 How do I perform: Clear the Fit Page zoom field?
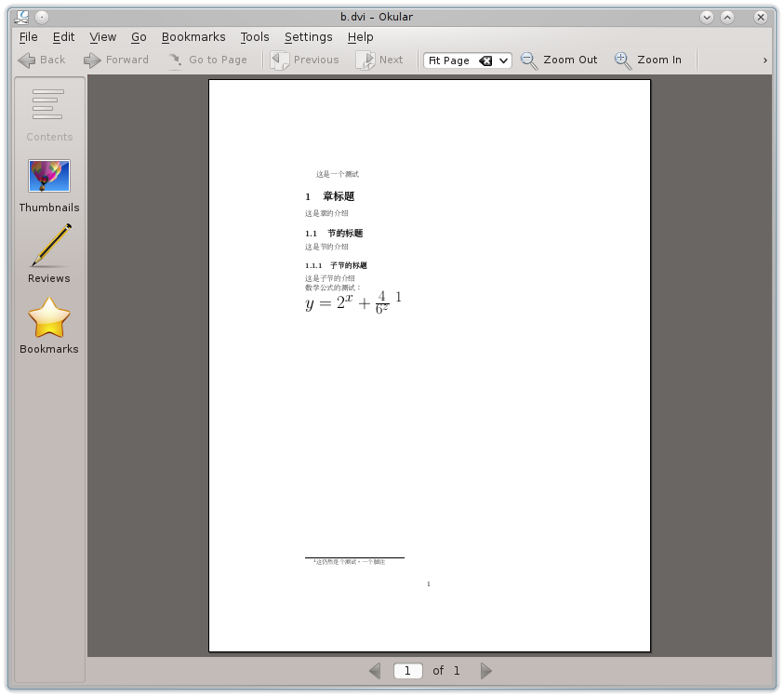click(x=485, y=60)
